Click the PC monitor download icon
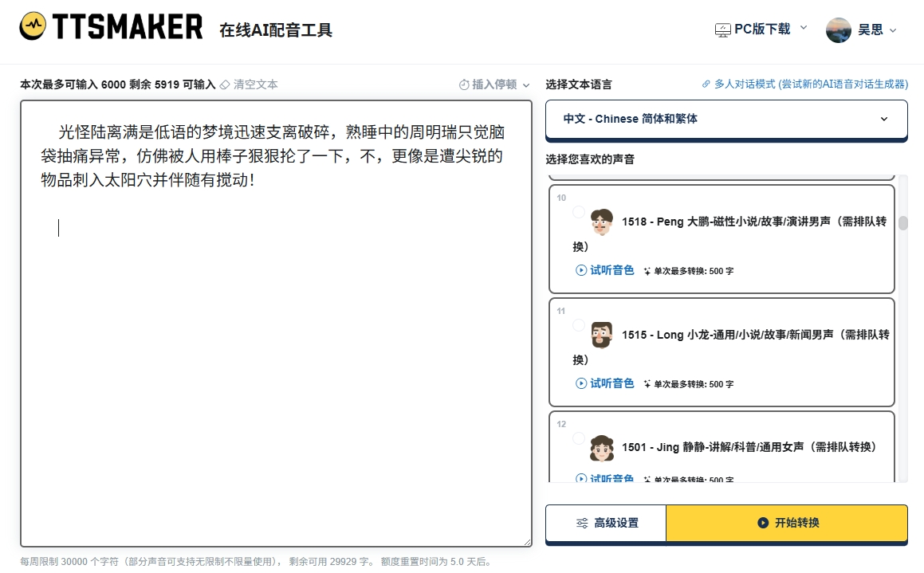The image size is (924, 573). tap(722, 29)
